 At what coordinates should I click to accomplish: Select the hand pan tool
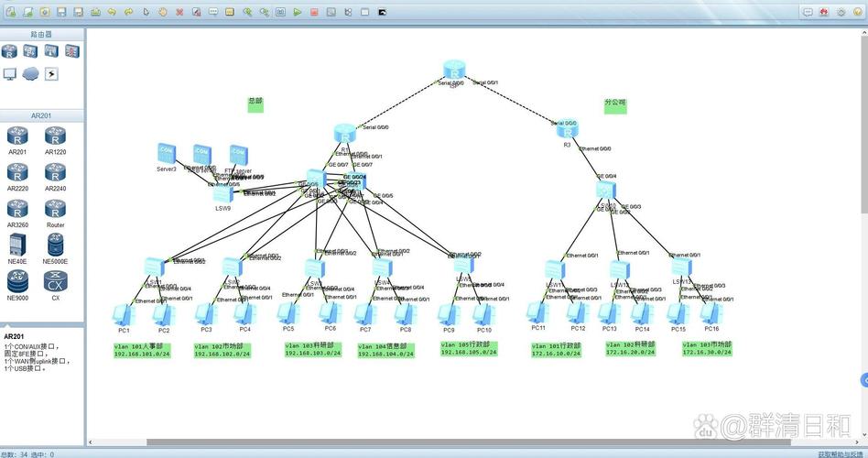coord(162,12)
